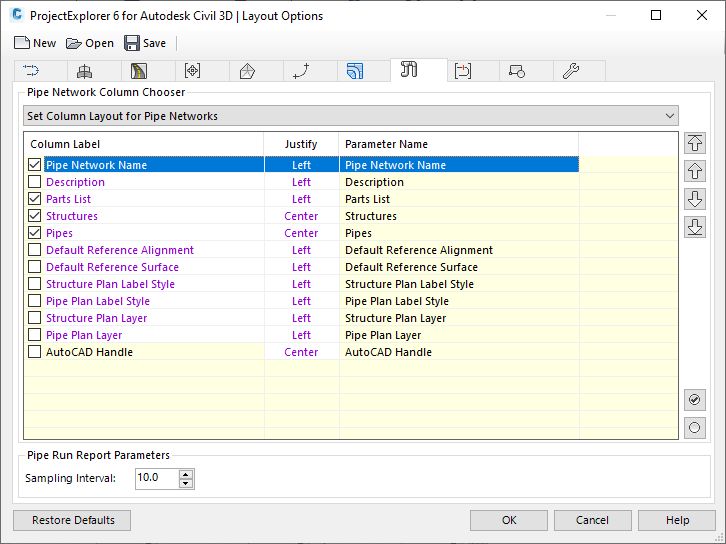Image resolution: width=726 pixels, height=544 pixels.
Task: Click Justify cell for Pipe Plan Layer row
Action: pos(301,335)
